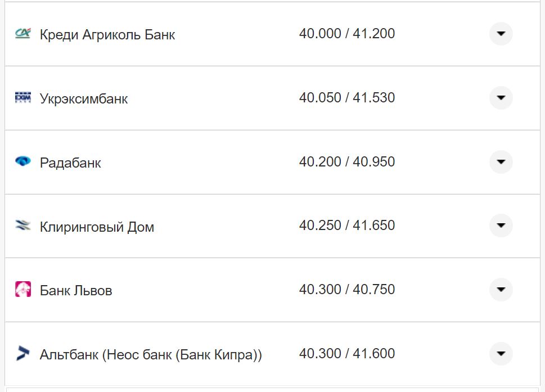This screenshot has height=392, width=545.
Task: Expand the Укрэксимбанк row with the arrow
Action: (501, 98)
